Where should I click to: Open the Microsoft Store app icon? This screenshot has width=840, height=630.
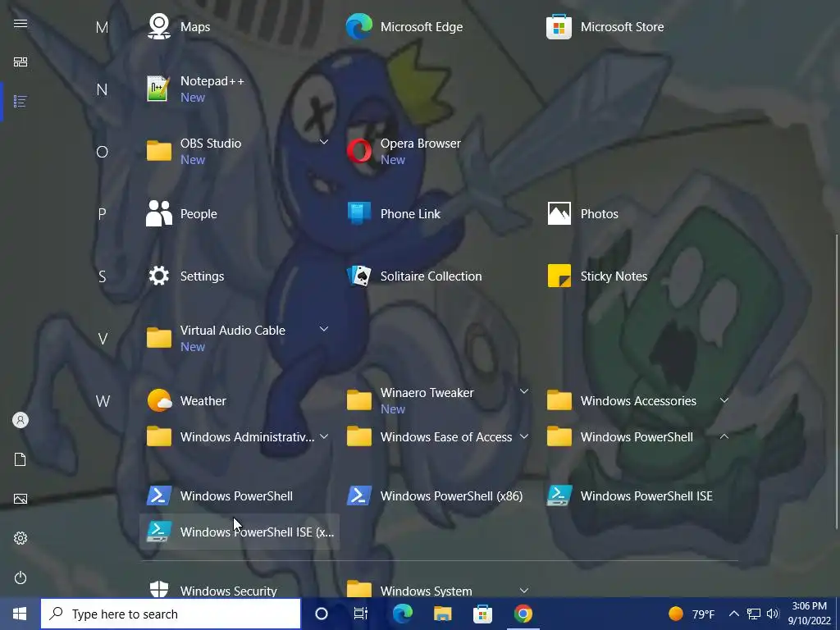click(x=559, y=27)
